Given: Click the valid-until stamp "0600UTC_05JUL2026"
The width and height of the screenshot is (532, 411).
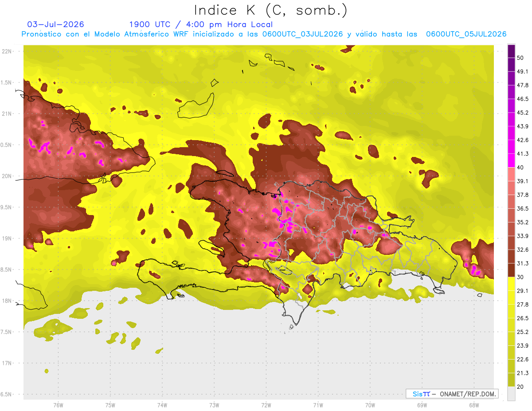Looking at the screenshot, I should tap(466, 34).
